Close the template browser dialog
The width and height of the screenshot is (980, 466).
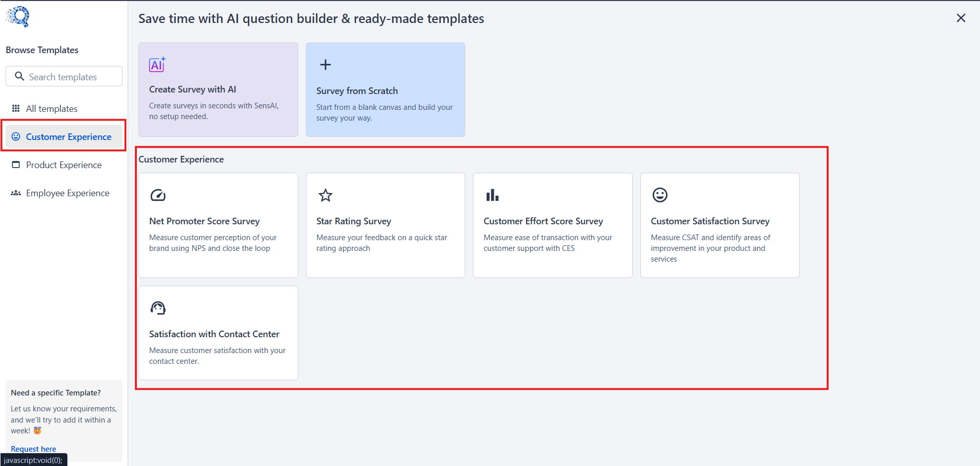[x=961, y=18]
